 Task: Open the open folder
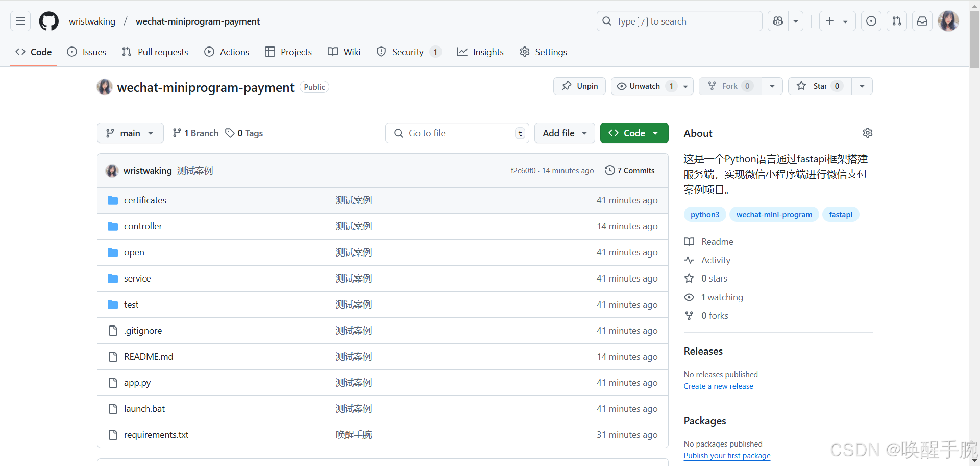(x=134, y=252)
